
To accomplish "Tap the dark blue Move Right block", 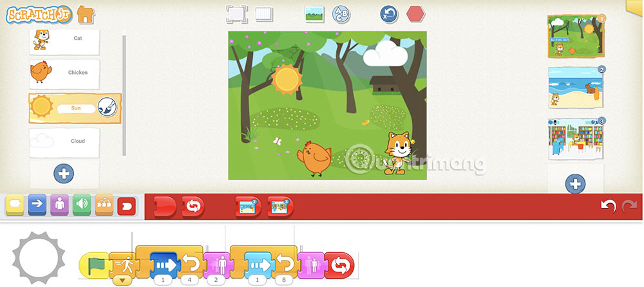I will pos(164,265).
